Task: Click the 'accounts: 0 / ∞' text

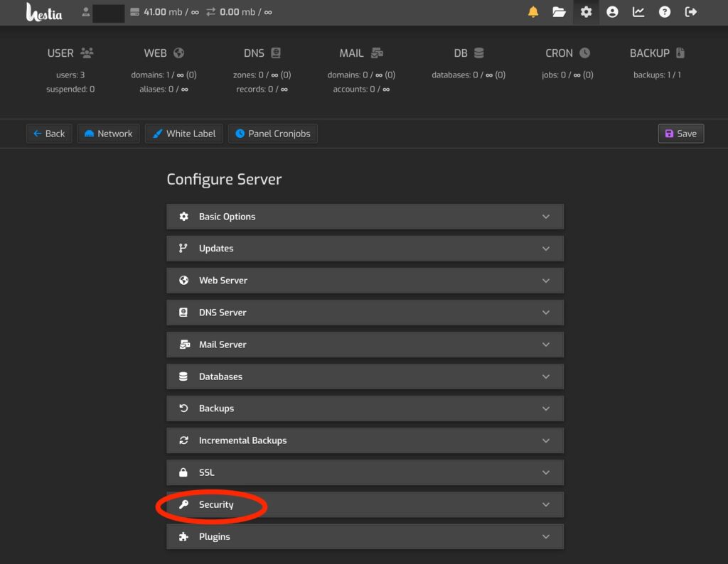Action: point(361,89)
